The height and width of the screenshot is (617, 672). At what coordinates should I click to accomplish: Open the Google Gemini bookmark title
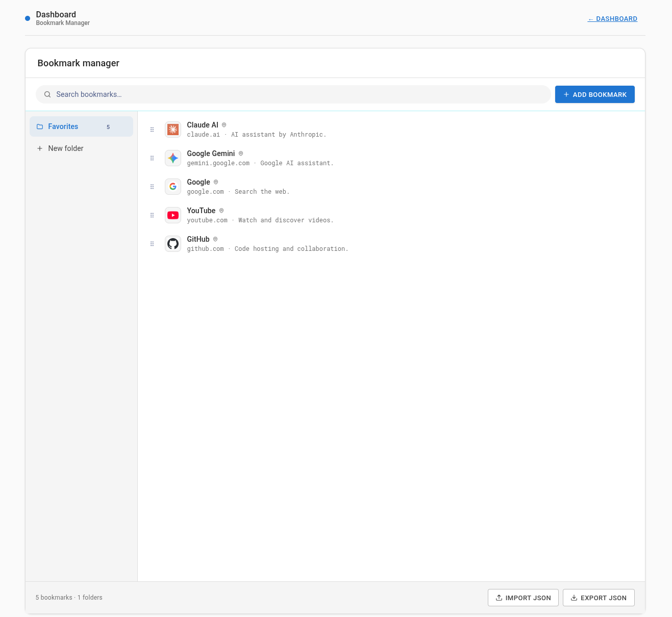point(211,153)
